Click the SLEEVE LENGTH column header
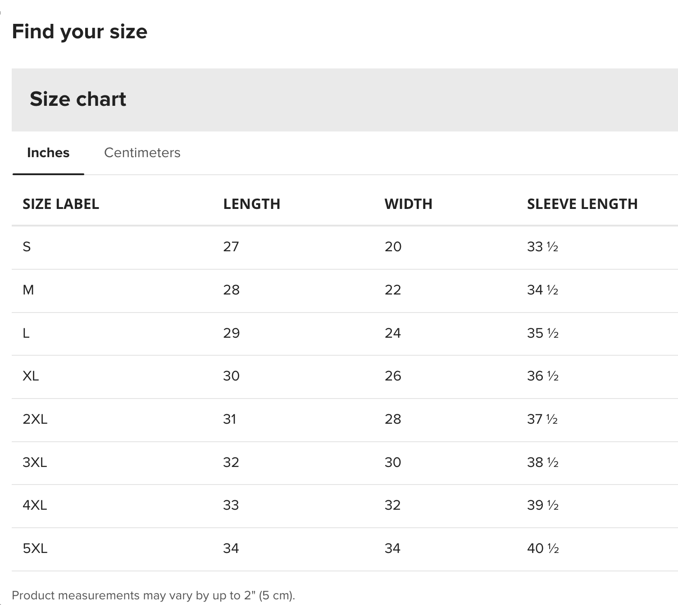Viewport: 678px width, 616px height. (x=582, y=204)
